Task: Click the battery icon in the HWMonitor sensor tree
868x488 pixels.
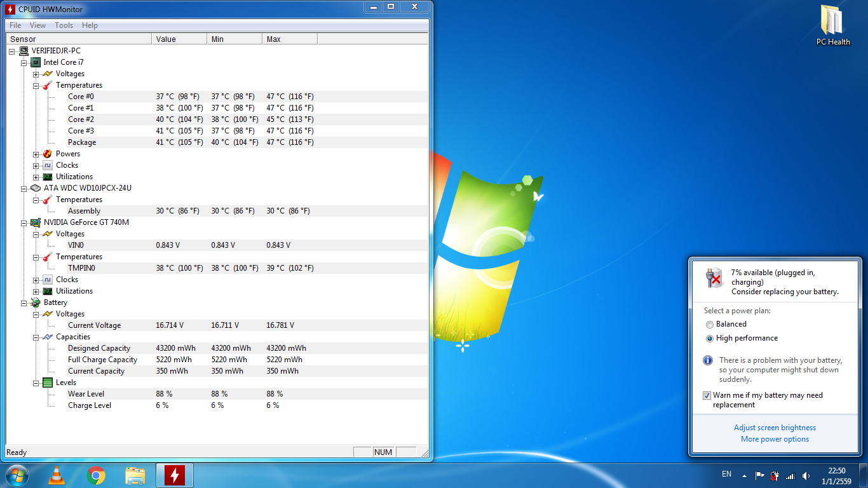Action: 36,302
